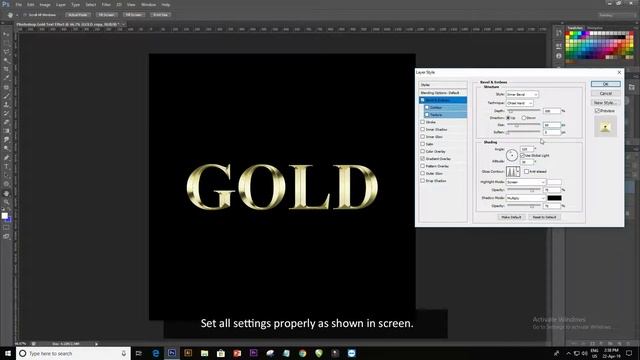Image resolution: width=640 pixels, height=360 pixels.
Task: Toggle the Preview checkbox
Action: click(x=597, y=111)
